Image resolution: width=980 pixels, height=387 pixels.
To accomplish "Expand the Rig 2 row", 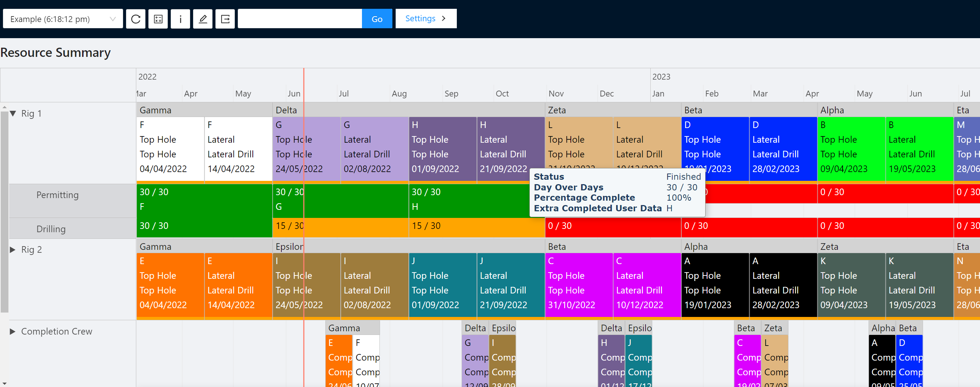I will click(12, 249).
